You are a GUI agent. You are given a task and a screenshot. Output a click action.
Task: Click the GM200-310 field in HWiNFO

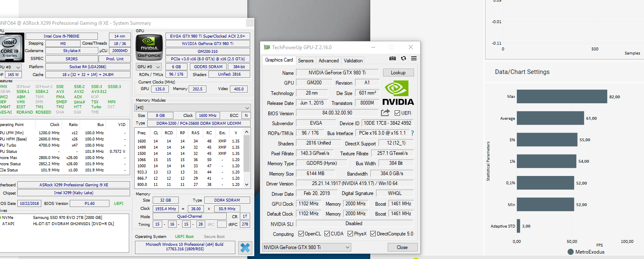coord(208,51)
